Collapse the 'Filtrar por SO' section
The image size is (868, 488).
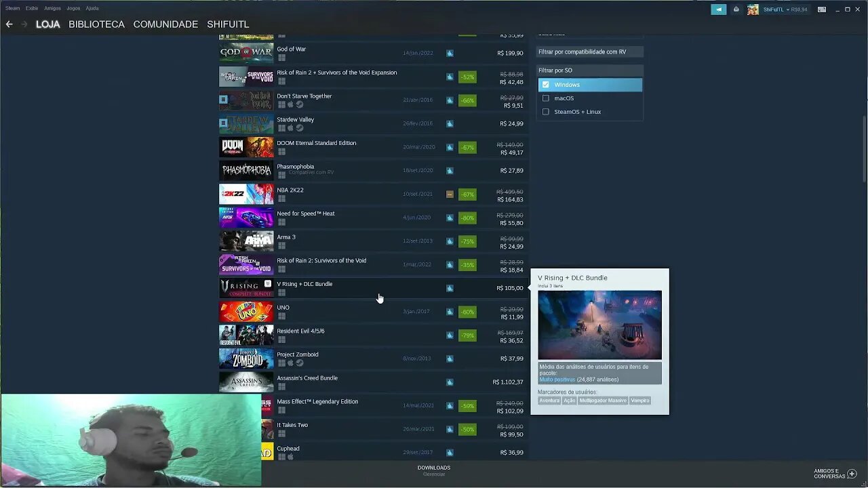pos(590,70)
